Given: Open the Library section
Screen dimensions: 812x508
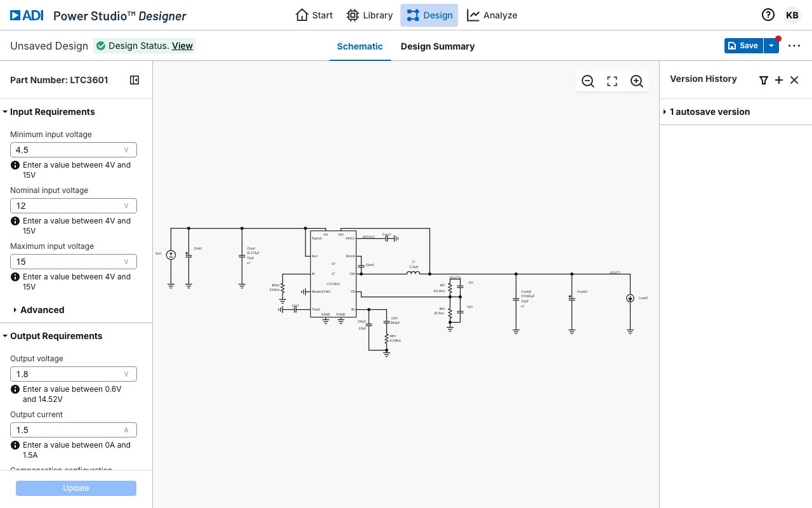Looking at the screenshot, I should pos(369,15).
